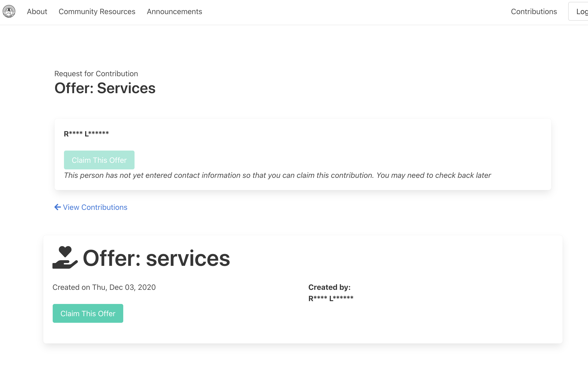The width and height of the screenshot is (588, 375).
Task: Click the masked name under Created by
Action: pyautogui.click(x=331, y=298)
